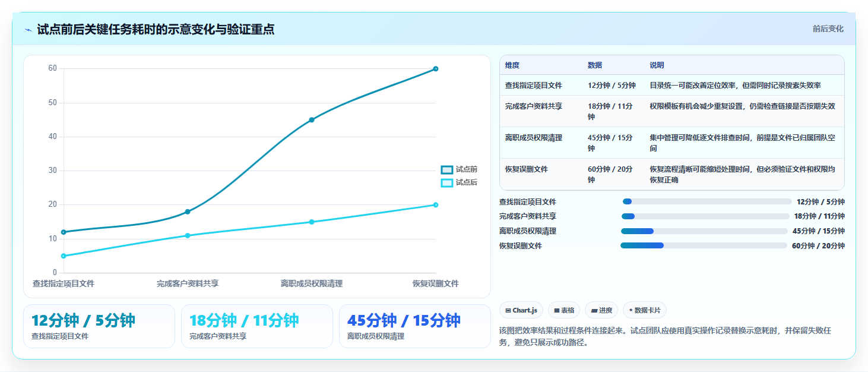Image resolution: width=868 pixels, height=372 pixels.
Task: Select the 试点后 data point at value 11
Action: pyautogui.click(x=188, y=236)
